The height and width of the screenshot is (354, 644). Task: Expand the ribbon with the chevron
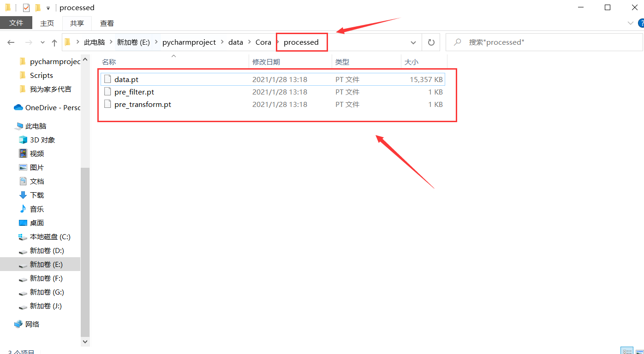pyautogui.click(x=630, y=23)
